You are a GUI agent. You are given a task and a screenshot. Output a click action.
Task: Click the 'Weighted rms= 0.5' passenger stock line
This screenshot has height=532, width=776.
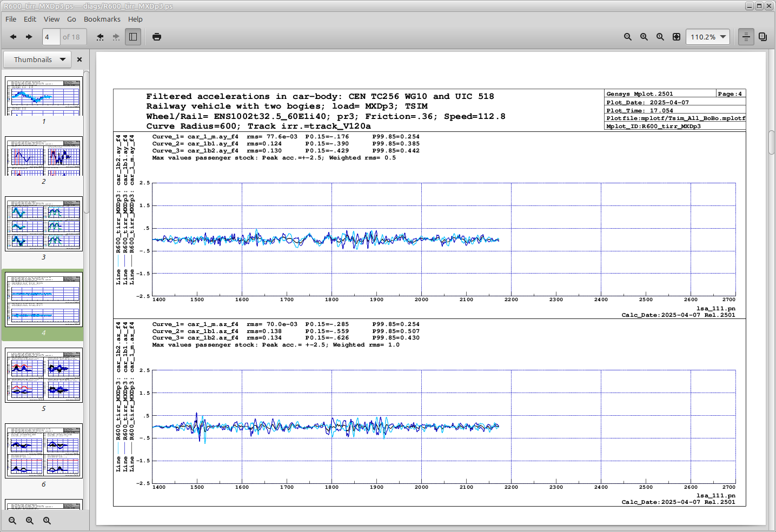274,158
